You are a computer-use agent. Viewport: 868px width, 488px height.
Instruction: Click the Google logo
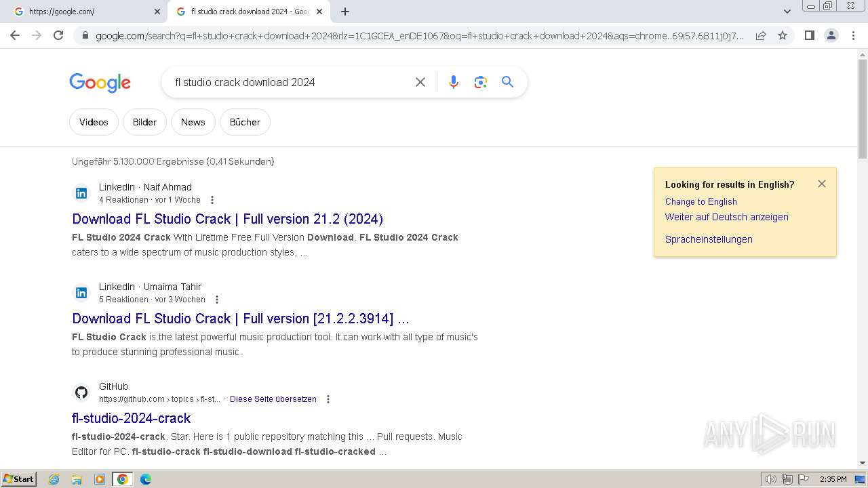click(x=100, y=83)
